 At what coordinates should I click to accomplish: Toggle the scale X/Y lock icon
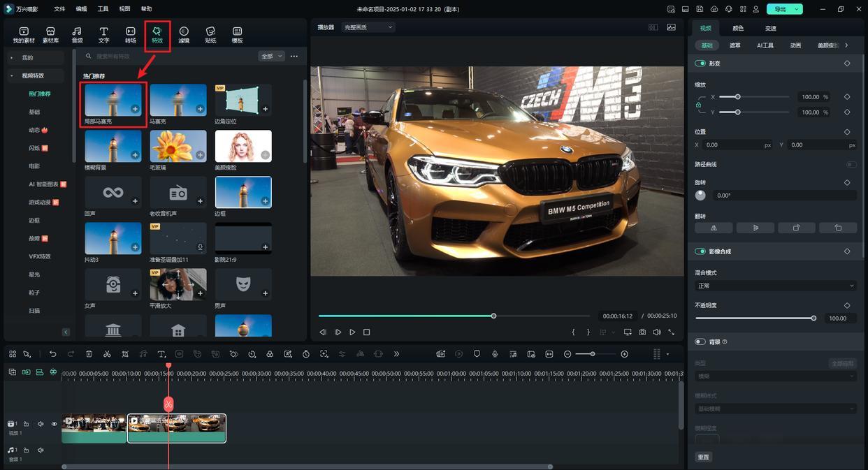698,105
